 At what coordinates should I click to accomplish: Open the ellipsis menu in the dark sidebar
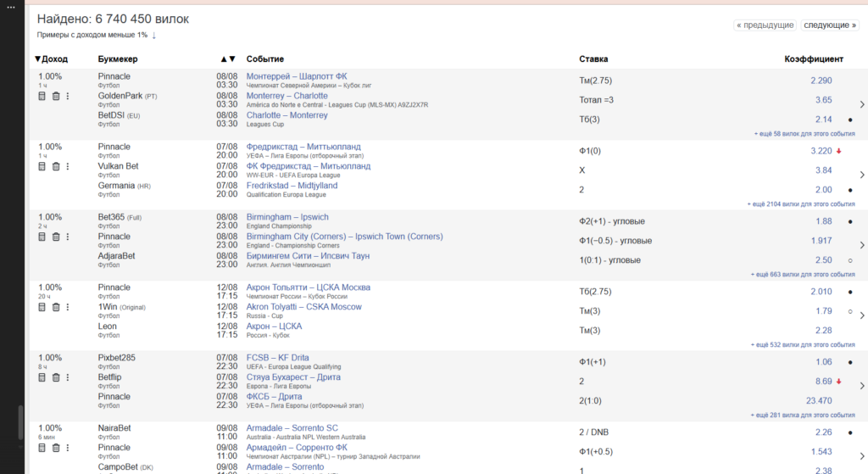pos(10,7)
